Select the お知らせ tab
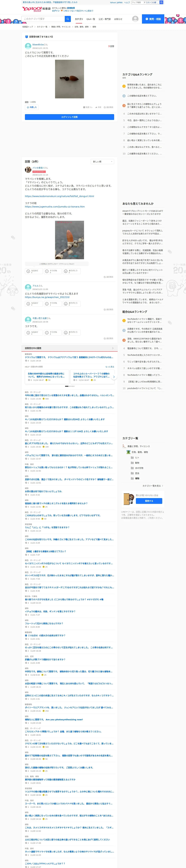 coord(118,19)
